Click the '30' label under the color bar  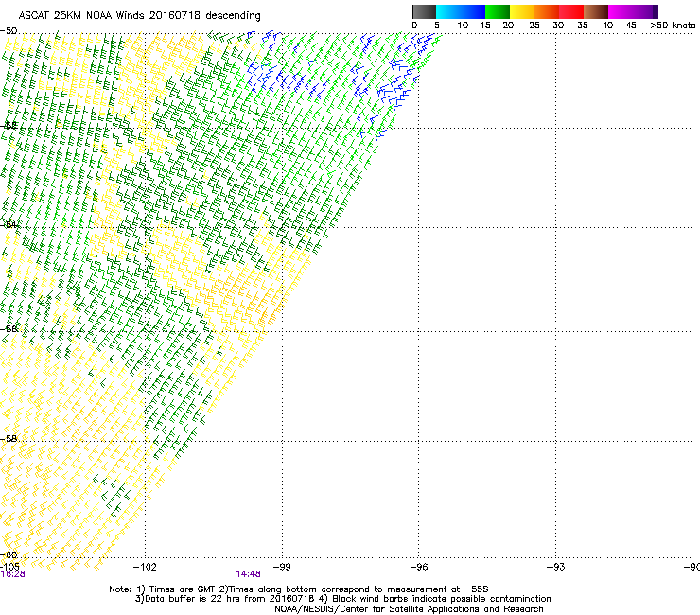pos(558,26)
